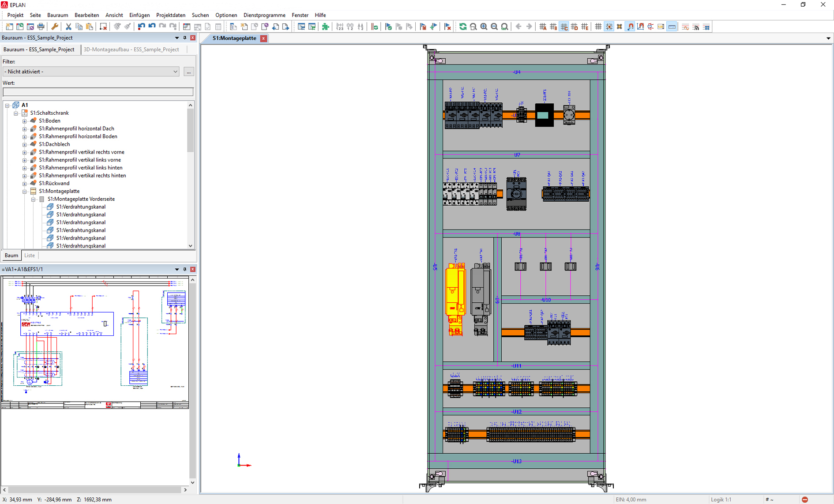Open settings with the wrench icon
Screen dimensions: 834x504
point(55,27)
